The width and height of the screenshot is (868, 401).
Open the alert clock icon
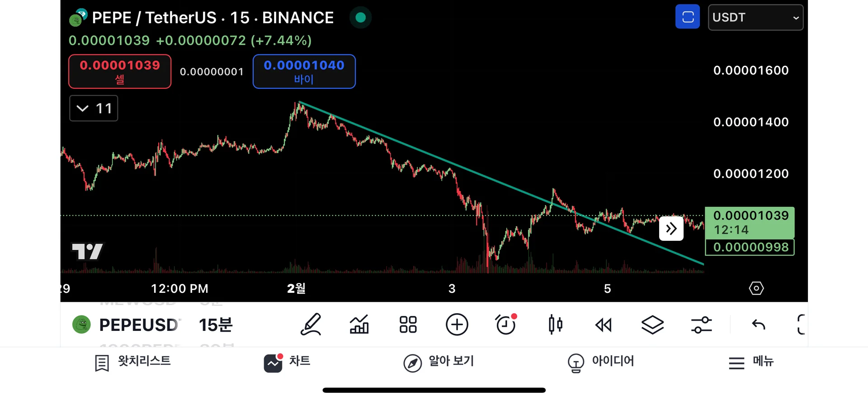506,325
